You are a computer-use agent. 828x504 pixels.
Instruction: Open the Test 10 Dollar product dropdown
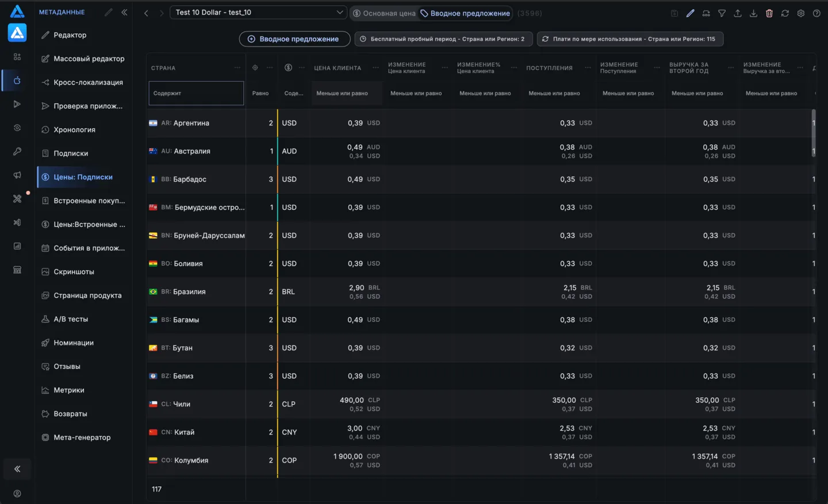[x=259, y=13]
